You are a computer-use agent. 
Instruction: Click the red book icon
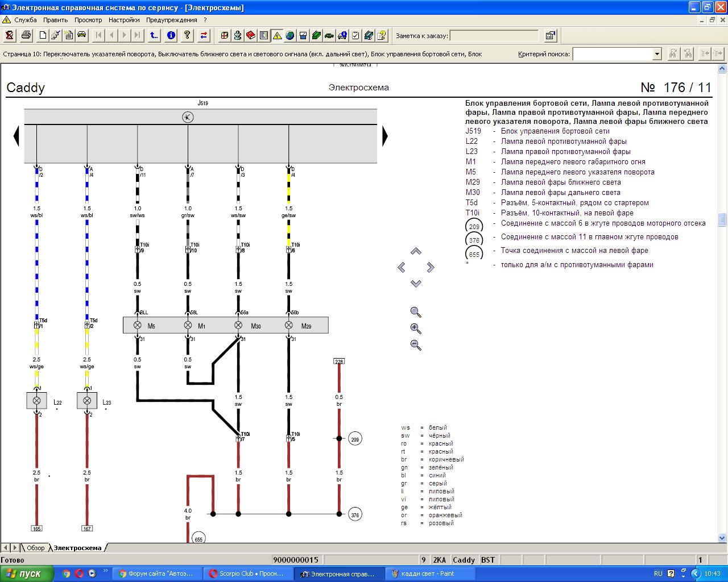click(x=251, y=35)
